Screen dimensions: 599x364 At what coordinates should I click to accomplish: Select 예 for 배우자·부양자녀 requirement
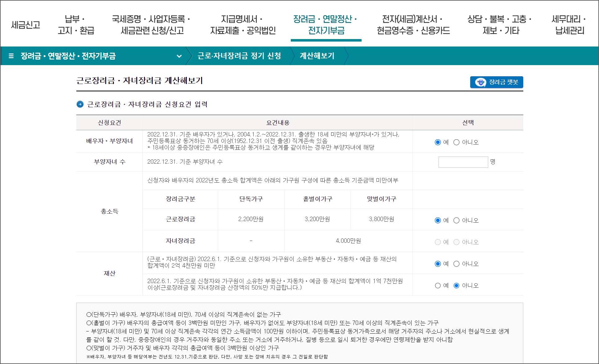pyautogui.click(x=438, y=142)
